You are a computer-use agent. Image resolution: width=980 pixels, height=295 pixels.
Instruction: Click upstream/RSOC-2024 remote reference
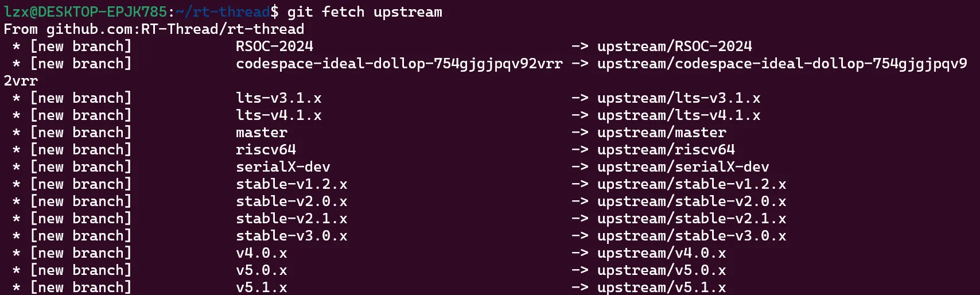(x=674, y=46)
